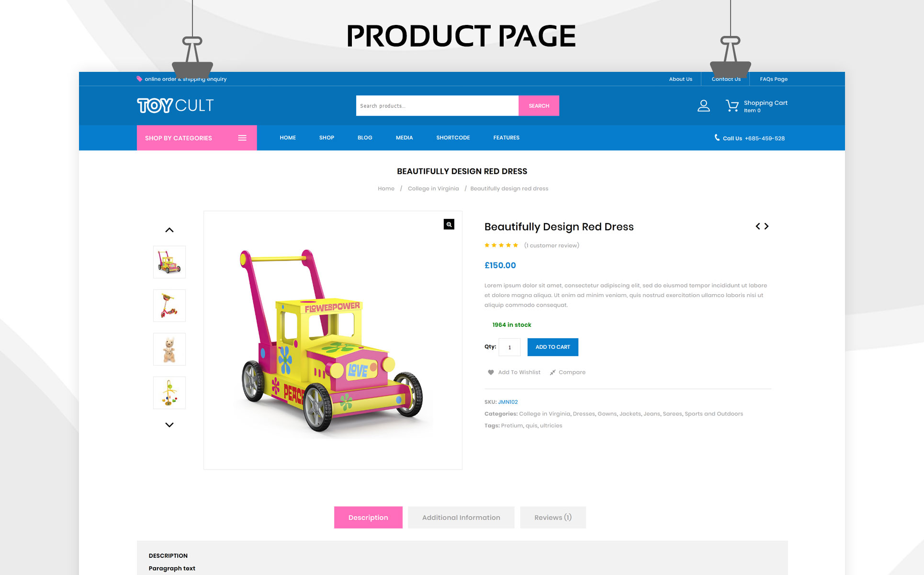The width and height of the screenshot is (924, 575).
Task: Click the Call Us phone icon
Action: pyautogui.click(x=717, y=138)
